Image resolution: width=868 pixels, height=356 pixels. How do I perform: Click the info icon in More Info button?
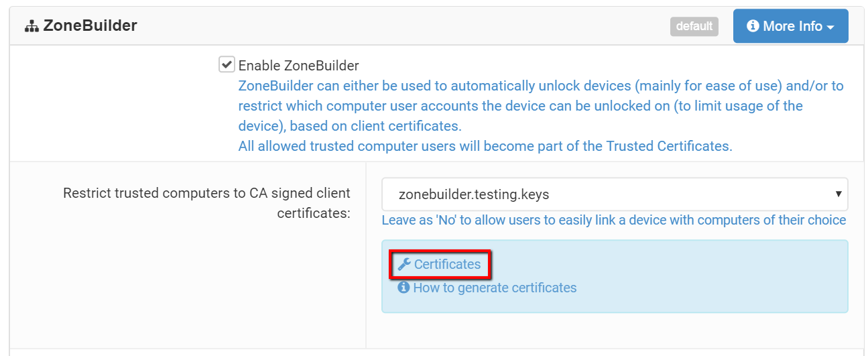click(x=753, y=26)
